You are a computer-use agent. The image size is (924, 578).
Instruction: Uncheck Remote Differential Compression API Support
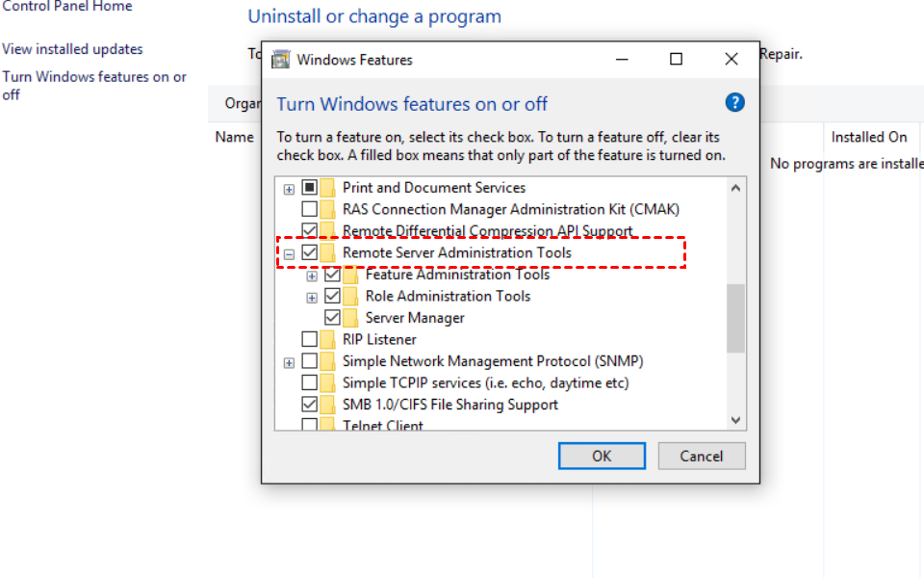pos(309,230)
